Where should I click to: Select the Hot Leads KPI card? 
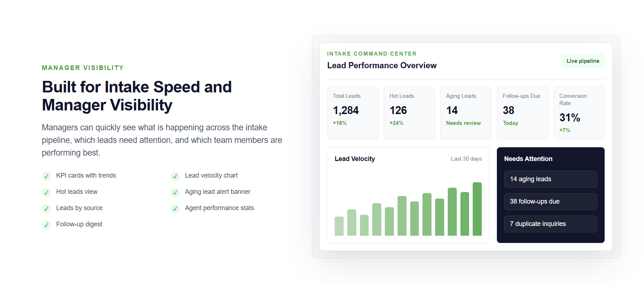409,113
